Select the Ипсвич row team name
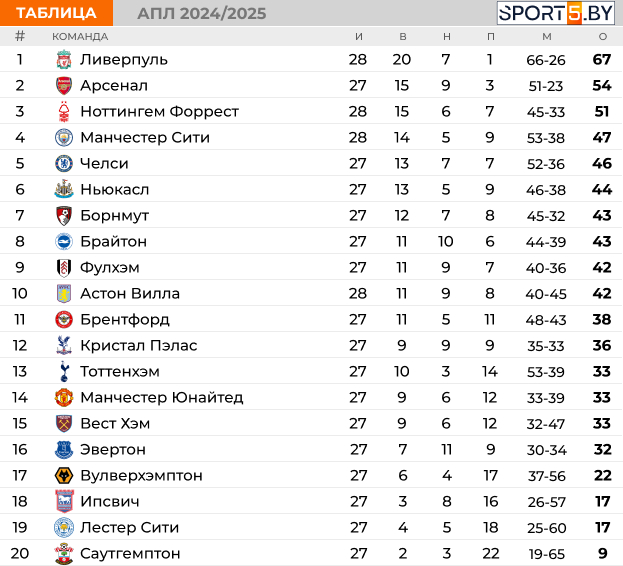Screen dimensions: 623x566 click(110, 502)
